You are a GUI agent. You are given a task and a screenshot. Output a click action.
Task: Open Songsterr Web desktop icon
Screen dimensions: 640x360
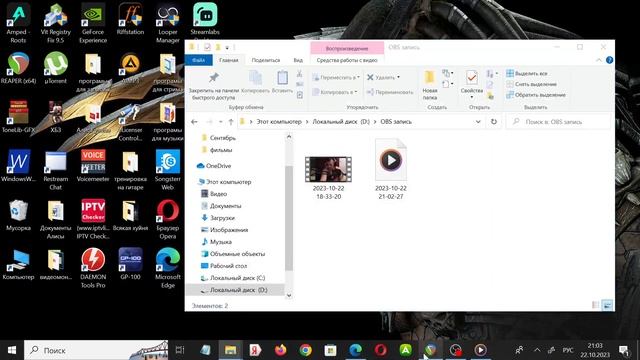click(x=168, y=170)
